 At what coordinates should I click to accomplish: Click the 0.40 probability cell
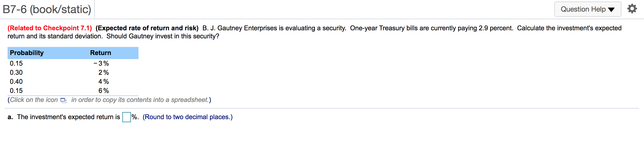(16, 82)
